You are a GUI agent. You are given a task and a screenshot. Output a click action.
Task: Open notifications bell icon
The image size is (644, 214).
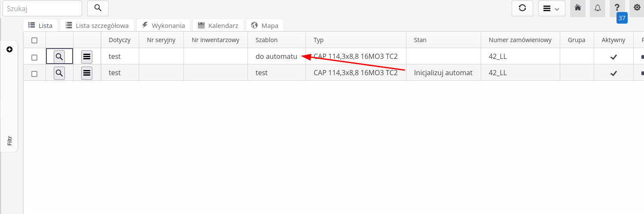click(597, 8)
